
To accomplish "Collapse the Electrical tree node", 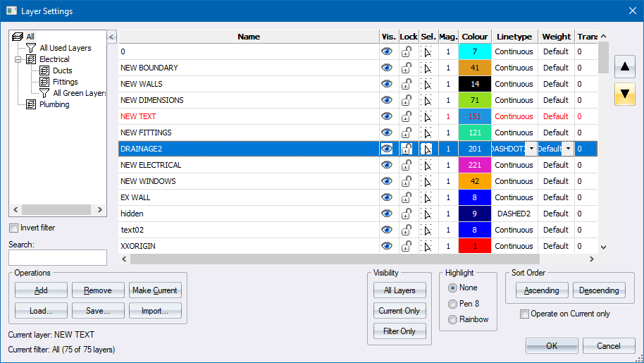I will pos(18,59).
